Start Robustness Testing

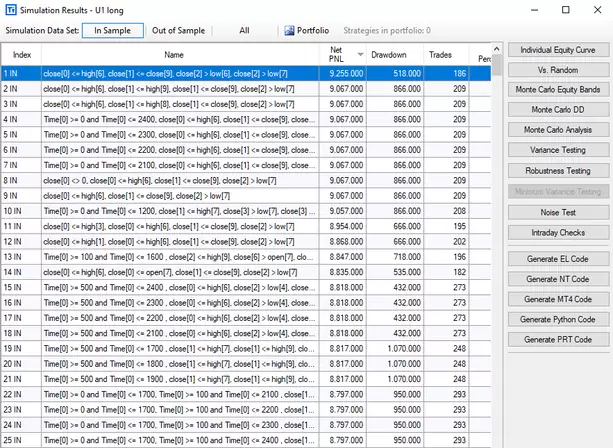tap(558, 171)
